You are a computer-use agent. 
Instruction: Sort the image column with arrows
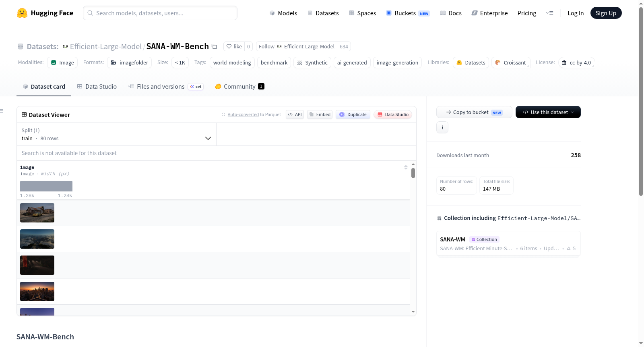point(406,167)
